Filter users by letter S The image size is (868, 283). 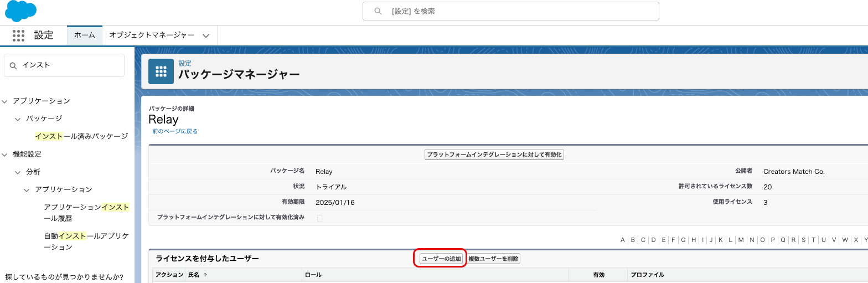[803, 240]
